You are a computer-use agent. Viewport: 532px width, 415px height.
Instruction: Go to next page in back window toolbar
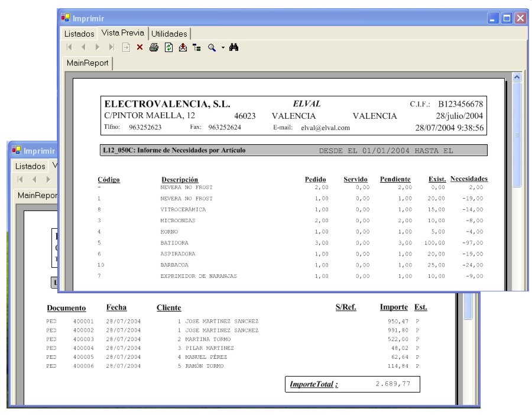(48, 179)
